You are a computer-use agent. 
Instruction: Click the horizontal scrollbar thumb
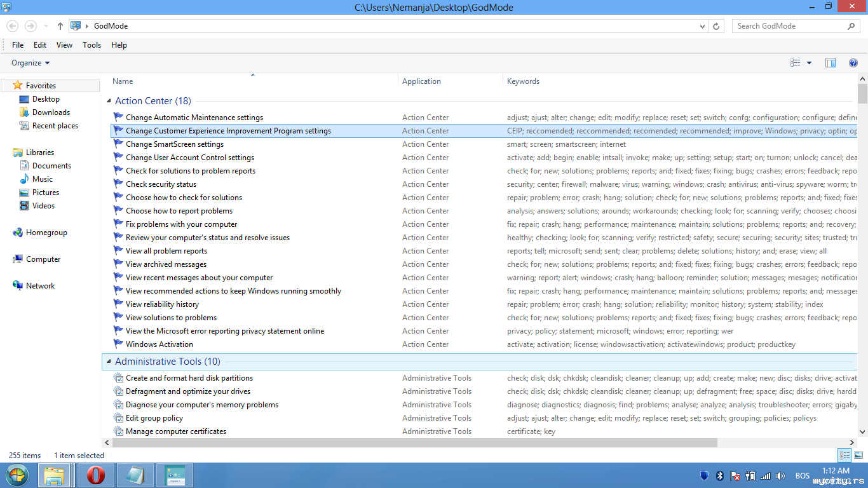[x=409, y=442]
